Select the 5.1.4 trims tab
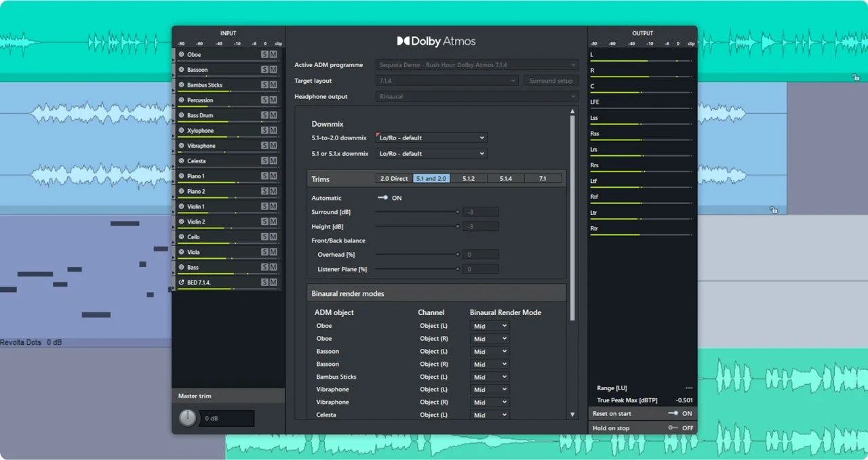The image size is (868, 460). tap(506, 179)
